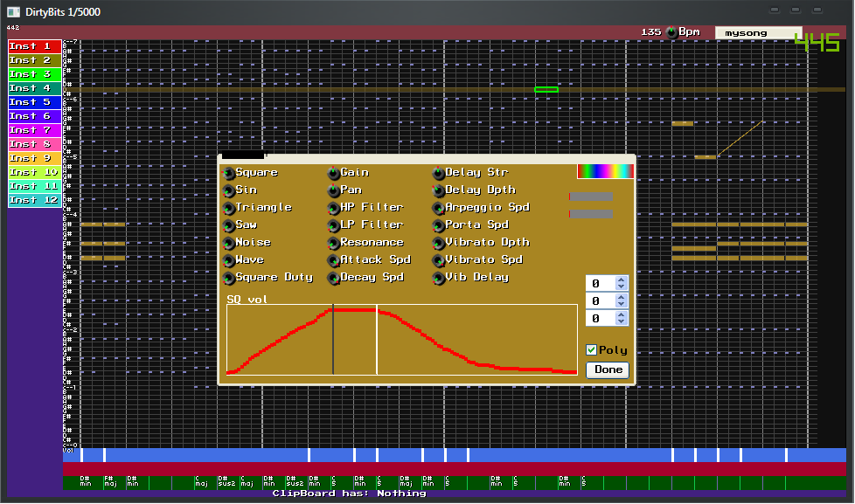The height and width of the screenshot is (504, 855).
Task: Click the F# maj chord label
Action: coord(110,481)
